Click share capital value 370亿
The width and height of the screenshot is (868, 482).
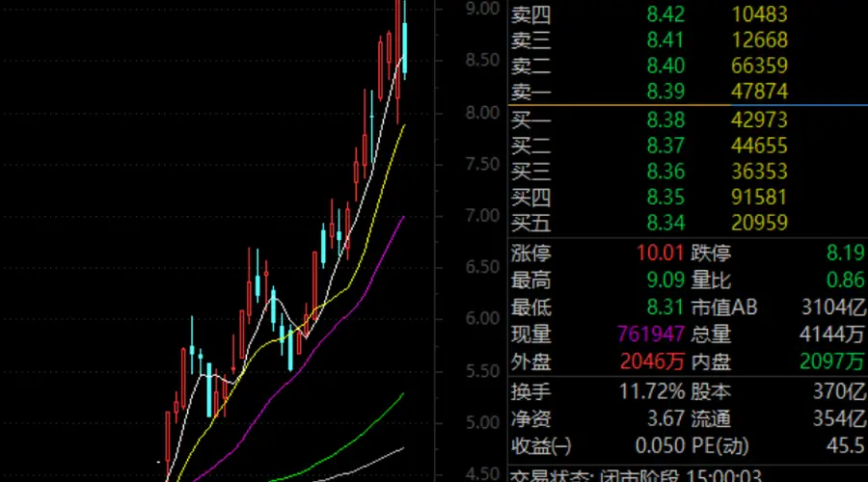[x=839, y=391]
